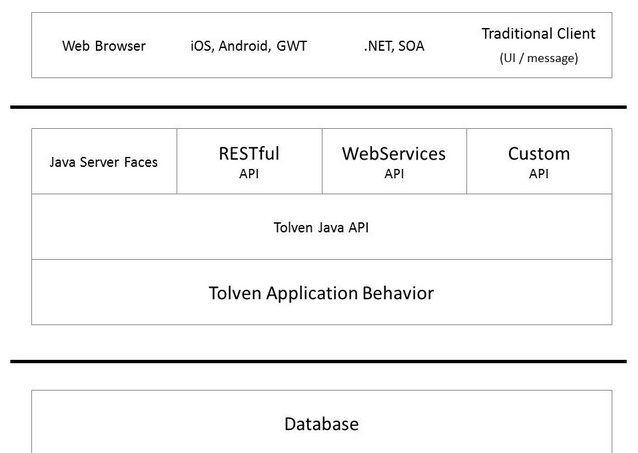
Task: Click the 'Traditional Client' heading
Action: [538, 33]
